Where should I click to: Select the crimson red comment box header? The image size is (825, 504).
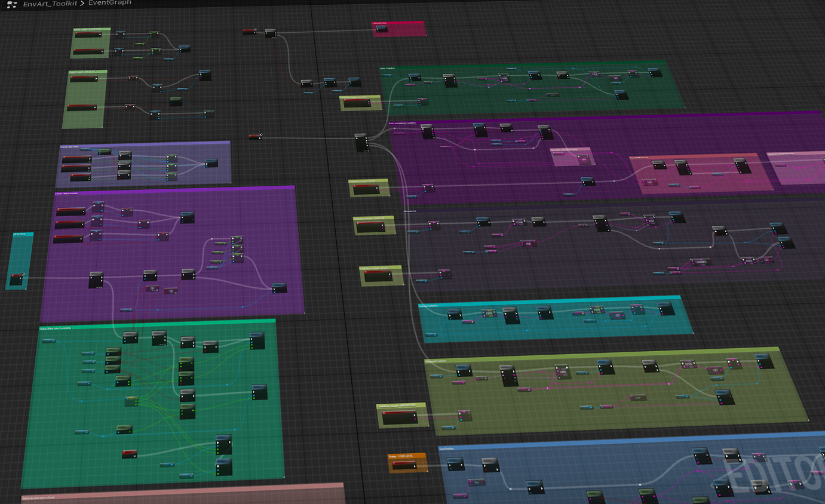(398, 23)
